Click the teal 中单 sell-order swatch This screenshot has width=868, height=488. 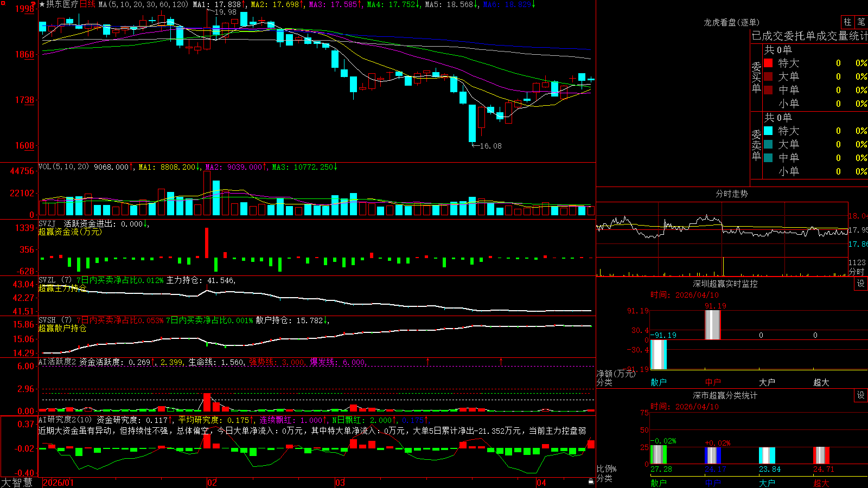(768, 158)
